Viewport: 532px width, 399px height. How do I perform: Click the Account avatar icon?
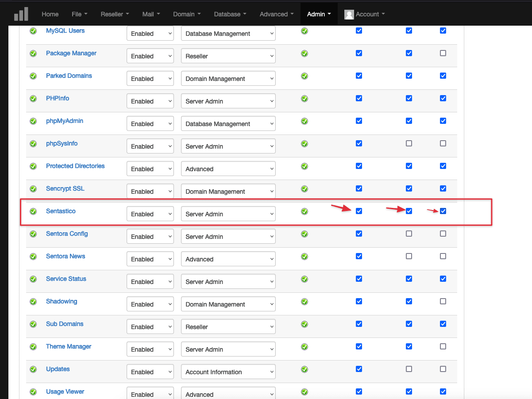click(x=349, y=15)
